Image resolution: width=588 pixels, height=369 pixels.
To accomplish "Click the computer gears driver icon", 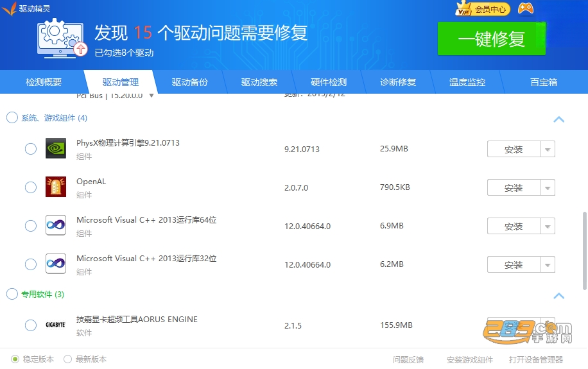I will pos(62,39).
